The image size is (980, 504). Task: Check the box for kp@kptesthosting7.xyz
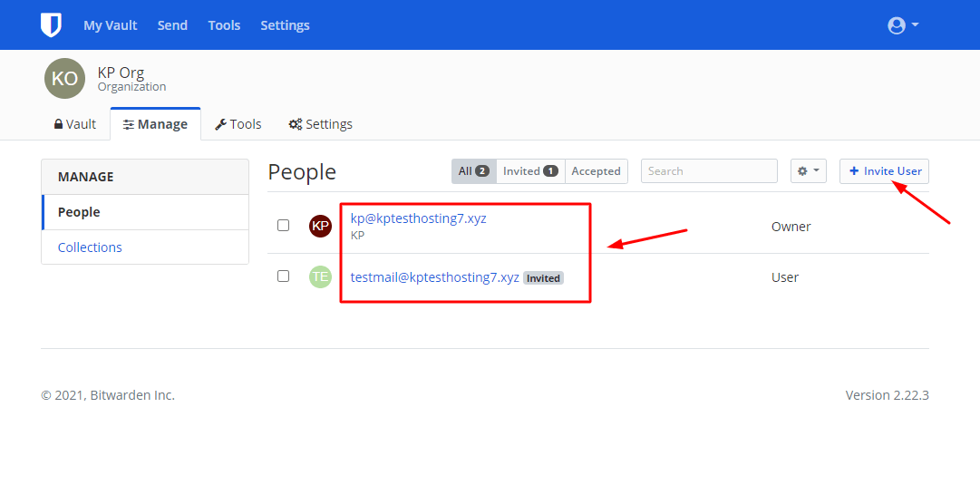point(283,225)
